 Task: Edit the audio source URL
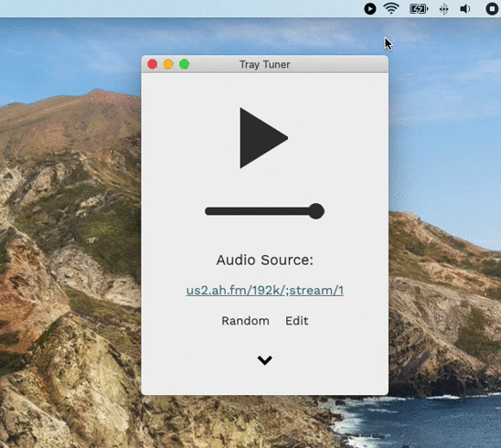click(296, 321)
